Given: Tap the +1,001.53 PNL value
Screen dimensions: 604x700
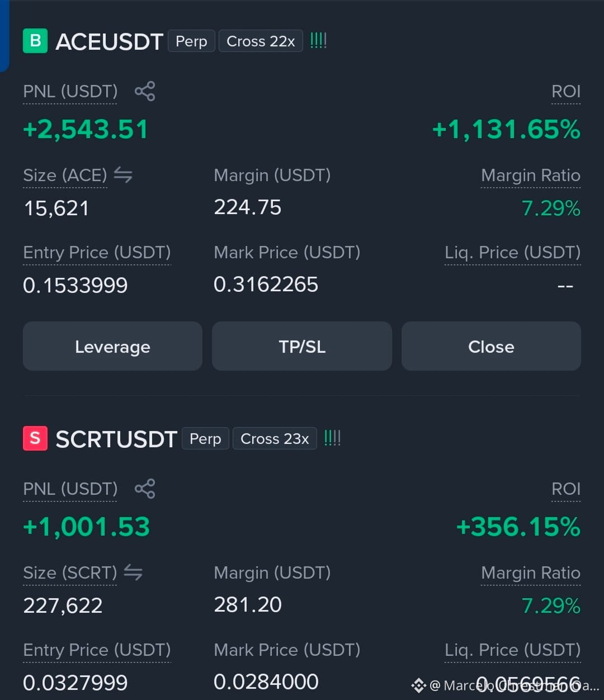Looking at the screenshot, I should coord(87,527).
